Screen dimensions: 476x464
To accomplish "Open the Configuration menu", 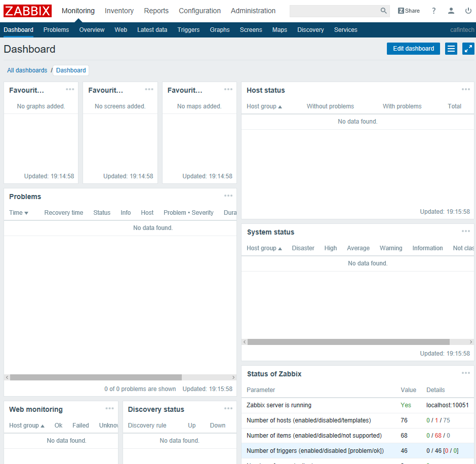I will (200, 11).
